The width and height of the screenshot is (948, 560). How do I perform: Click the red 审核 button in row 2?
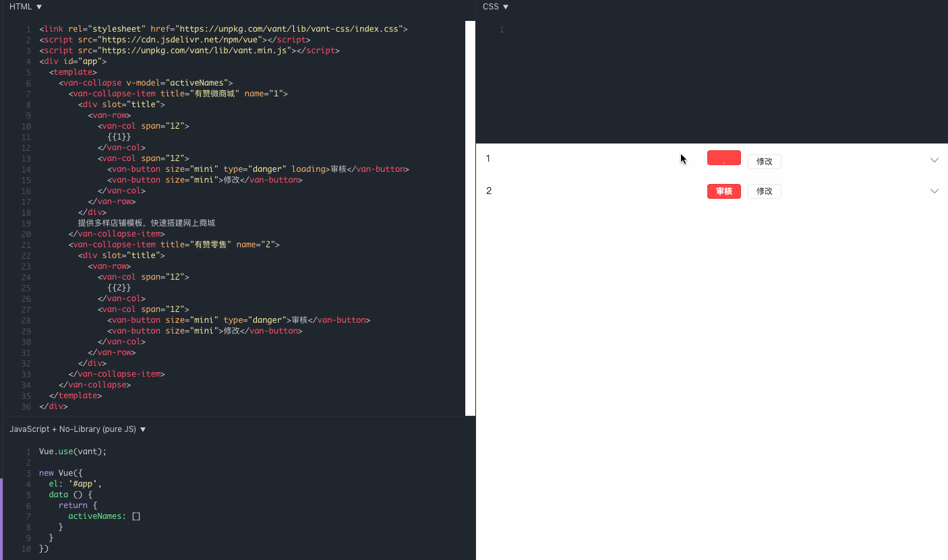point(723,191)
